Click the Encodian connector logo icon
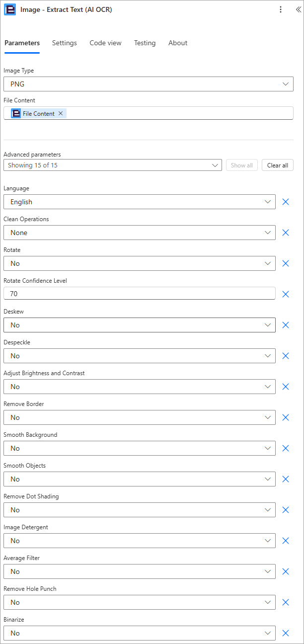304x644 pixels. coord(10,9)
